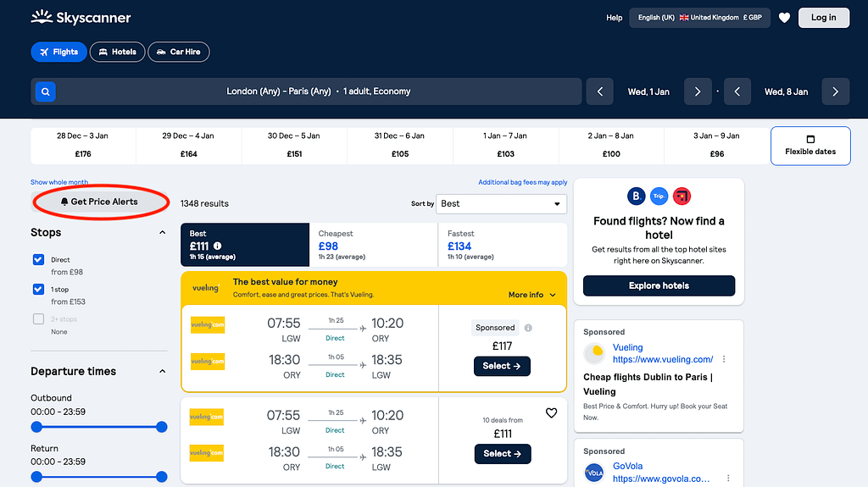Pick the 31 Dec – 6 Jan £105 dates

(x=400, y=146)
